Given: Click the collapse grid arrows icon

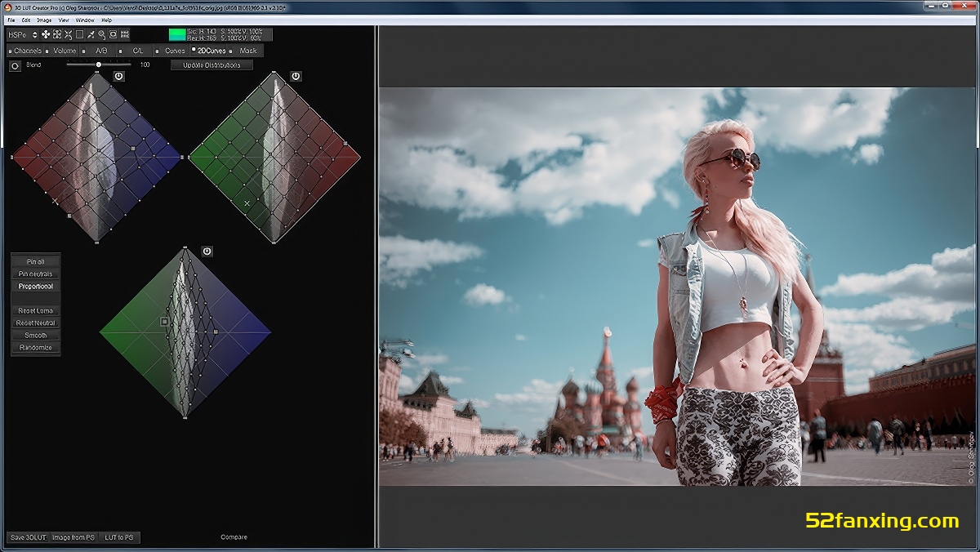Looking at the screenshot, I should coord(69,34).
